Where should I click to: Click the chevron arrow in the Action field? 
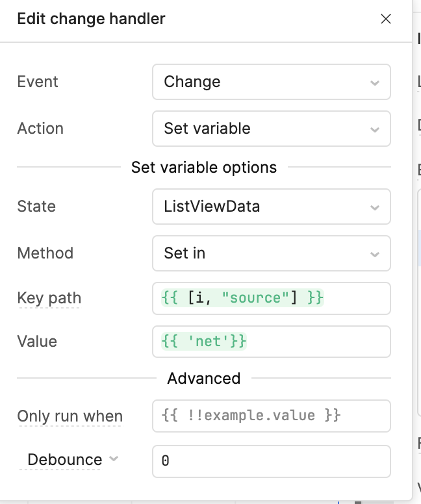point(375,129)
